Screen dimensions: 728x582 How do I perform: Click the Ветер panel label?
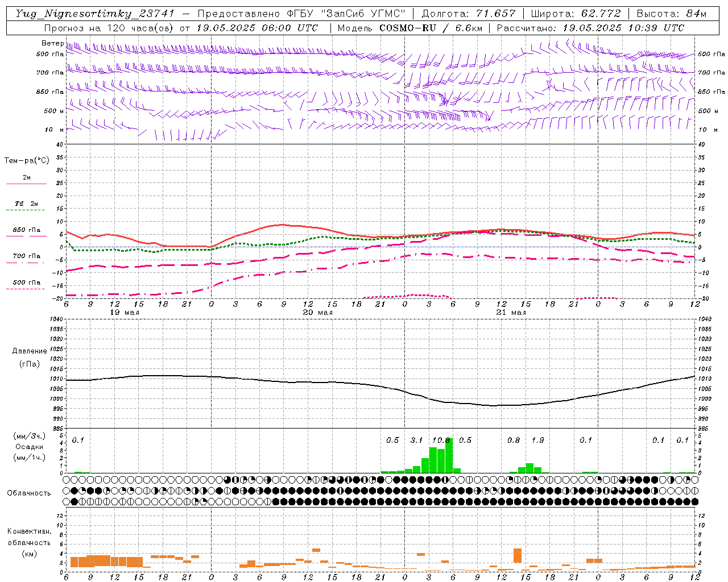pos(52,43)
